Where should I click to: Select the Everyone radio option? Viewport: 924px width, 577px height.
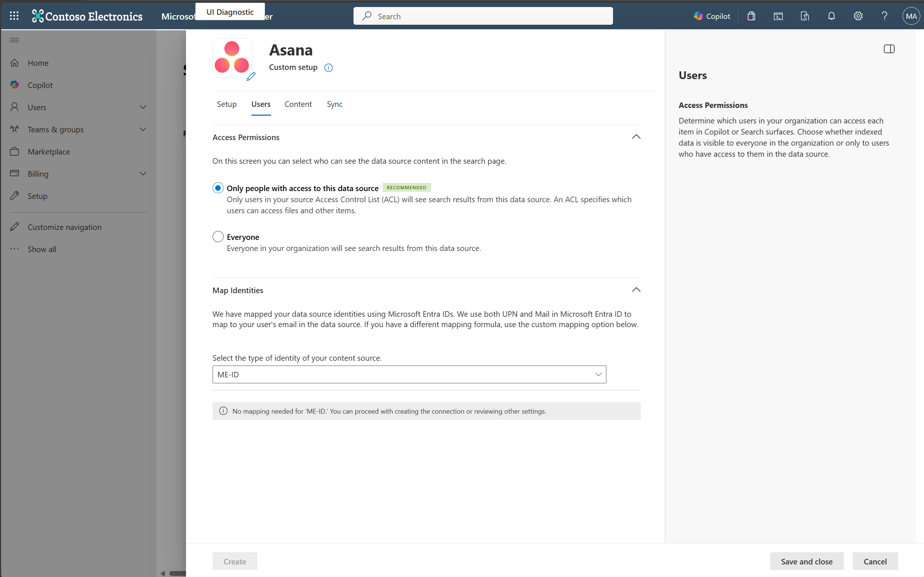coord(218,237)
